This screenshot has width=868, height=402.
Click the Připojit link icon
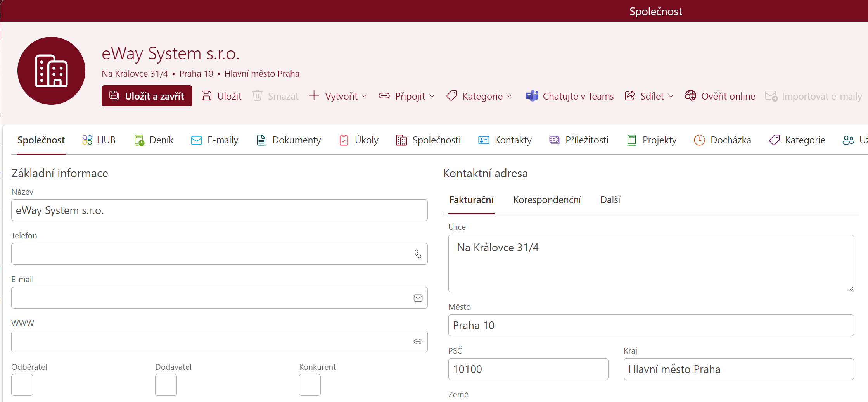[x=384, y=96]
